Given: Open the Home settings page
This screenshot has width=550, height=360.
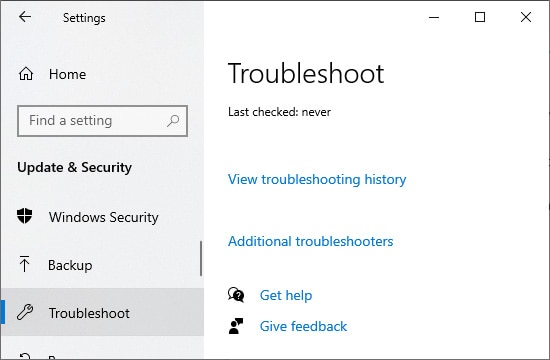Looking at the screenshot, I should (x=102, y=74).
